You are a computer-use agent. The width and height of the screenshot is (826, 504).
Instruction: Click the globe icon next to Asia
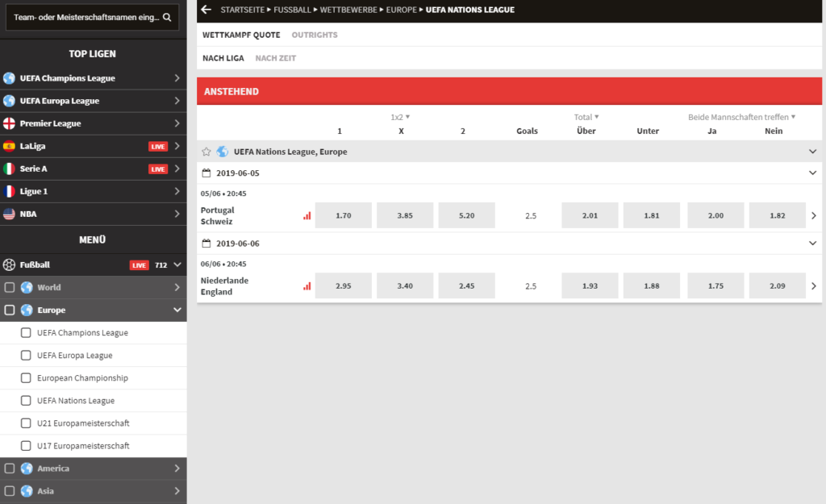pos(27,491)
